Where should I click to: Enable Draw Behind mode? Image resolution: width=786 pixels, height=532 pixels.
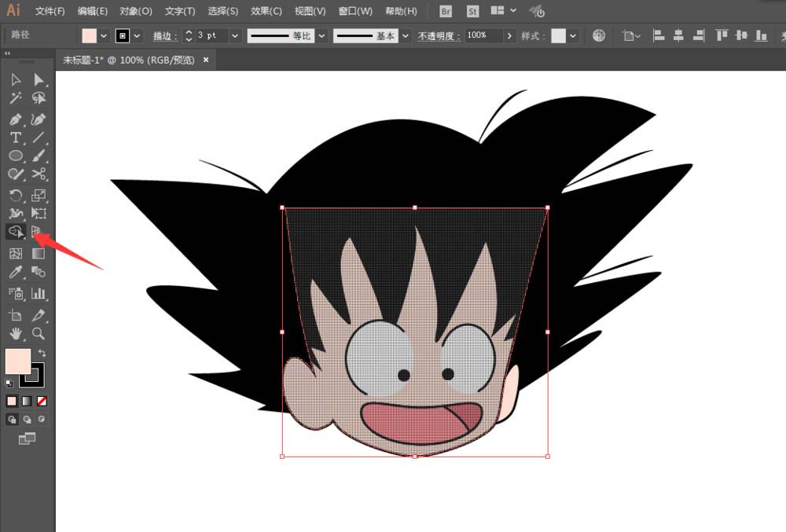(x=27, y=420)
